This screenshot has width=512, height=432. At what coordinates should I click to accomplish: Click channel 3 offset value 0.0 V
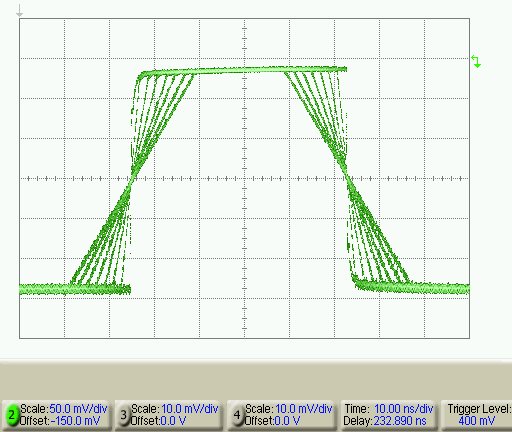tap(173, 421)
